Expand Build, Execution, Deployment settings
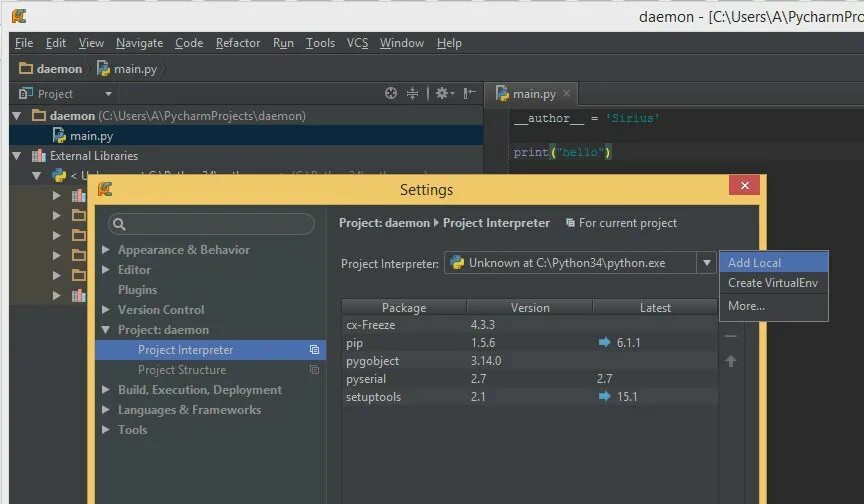The image size is (864, 504). pyautogui.click(x=106, y=390)
